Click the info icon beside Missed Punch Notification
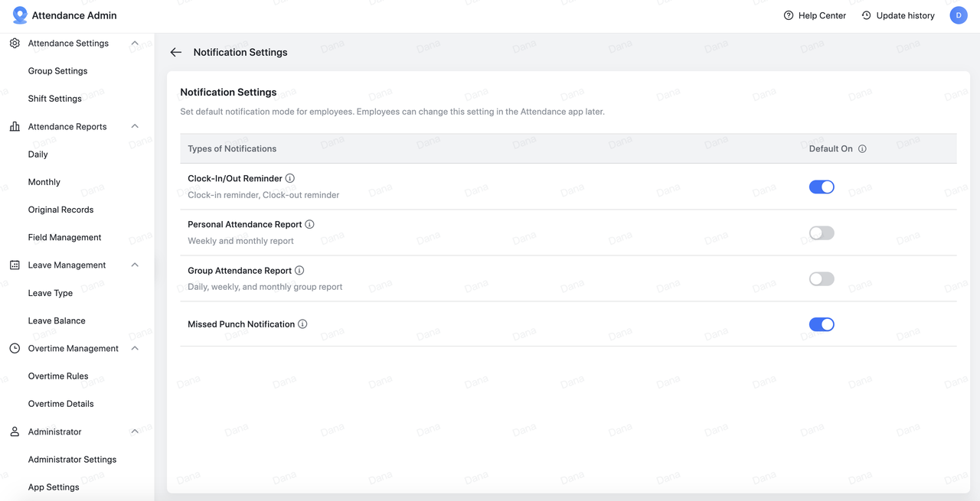Viewport: 980px width, 501px height. click(x=302, y=324)
